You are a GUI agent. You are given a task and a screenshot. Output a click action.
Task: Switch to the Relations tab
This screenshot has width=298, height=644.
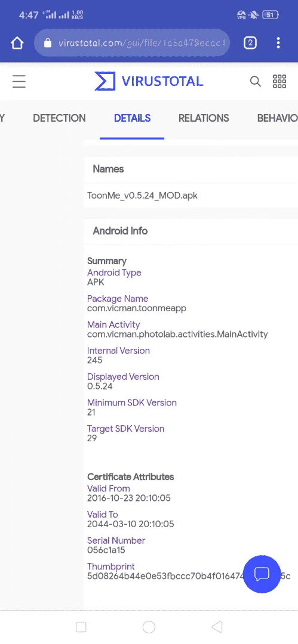(204, 118)
